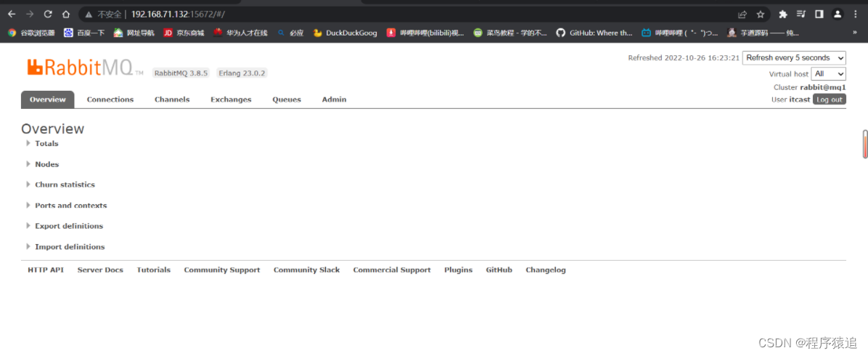Open the 菜鸟教程 bookmark
Image resolution: width=868 pixels, height=356 pixels.
click(509, 33)
